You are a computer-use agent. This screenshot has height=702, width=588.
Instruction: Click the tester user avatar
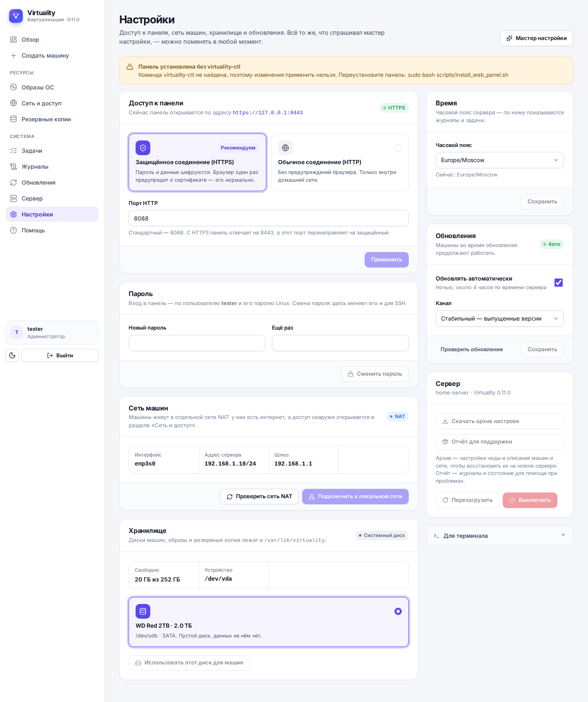click(17, 332)
